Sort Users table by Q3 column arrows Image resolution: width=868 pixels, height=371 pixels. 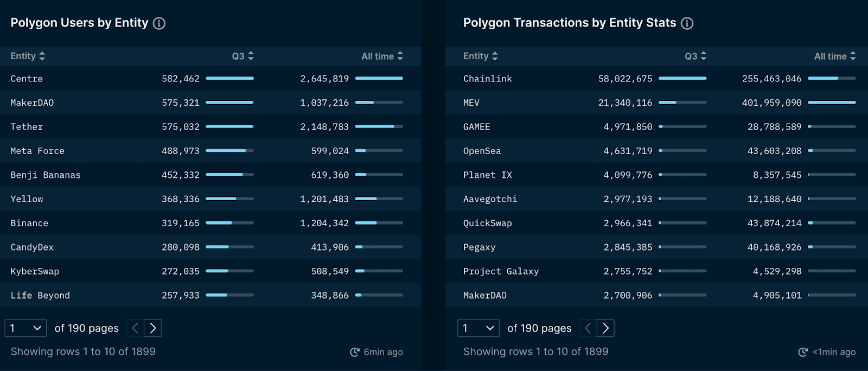click(x=251, y=56)
